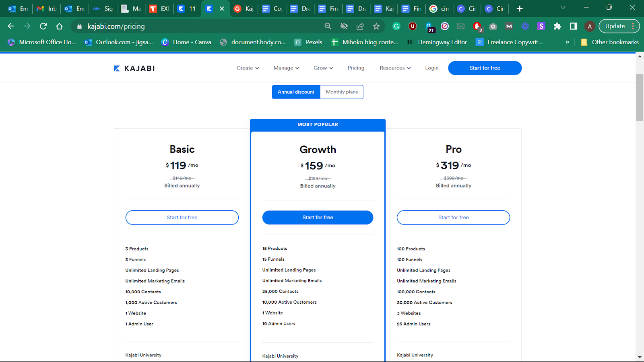644x362 pixels.
Task: Open the profile avatar A menu
Action: coord(590,26)
